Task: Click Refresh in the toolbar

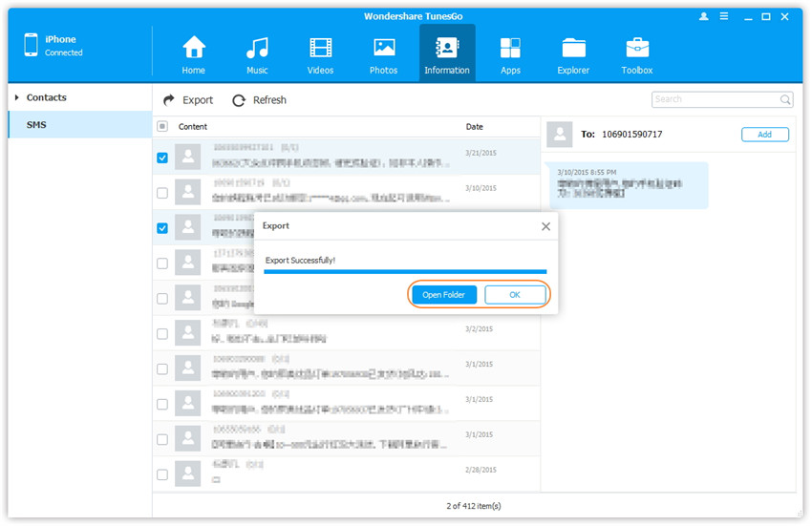Action: point(260,100)
